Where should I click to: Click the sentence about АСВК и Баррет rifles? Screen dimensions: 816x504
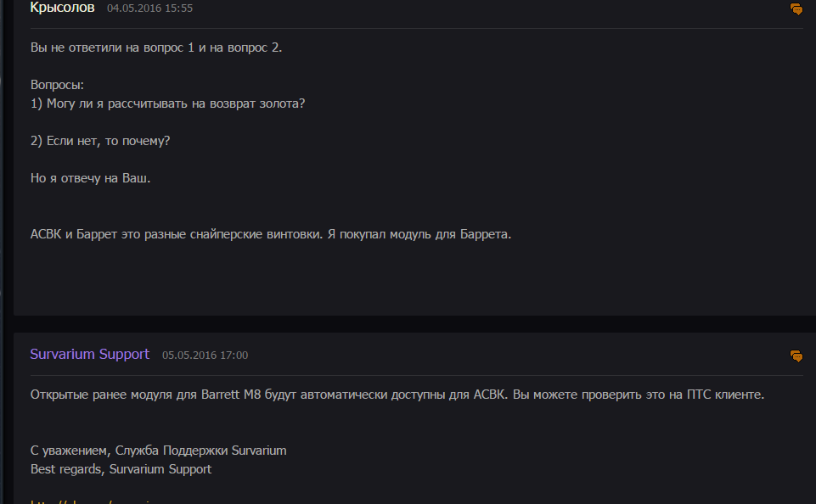[x=271, y=234]
